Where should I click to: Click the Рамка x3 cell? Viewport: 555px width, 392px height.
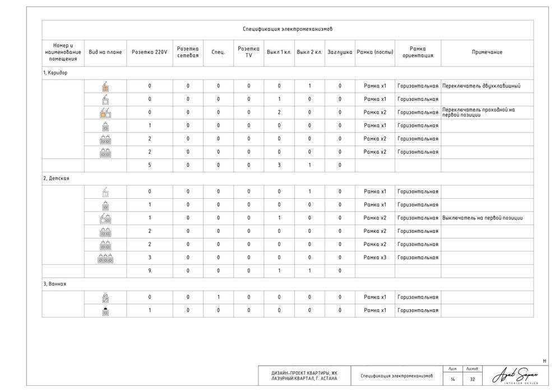pyautogui.click(x=375, y=258)
